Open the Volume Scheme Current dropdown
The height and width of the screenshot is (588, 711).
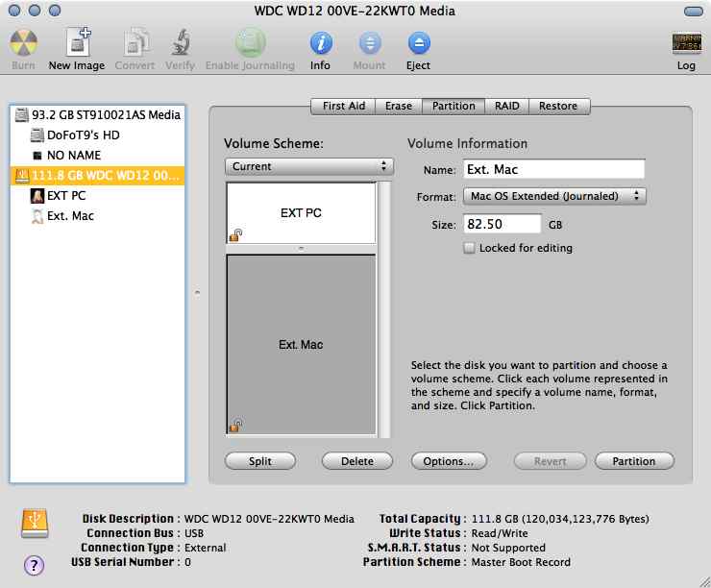click(x=309, y=167)
